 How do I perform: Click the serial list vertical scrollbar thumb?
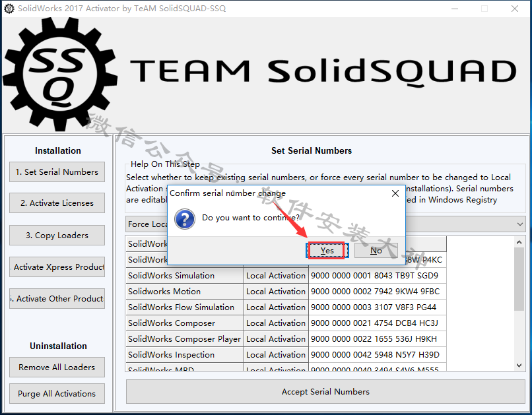[x=519, y=279]
